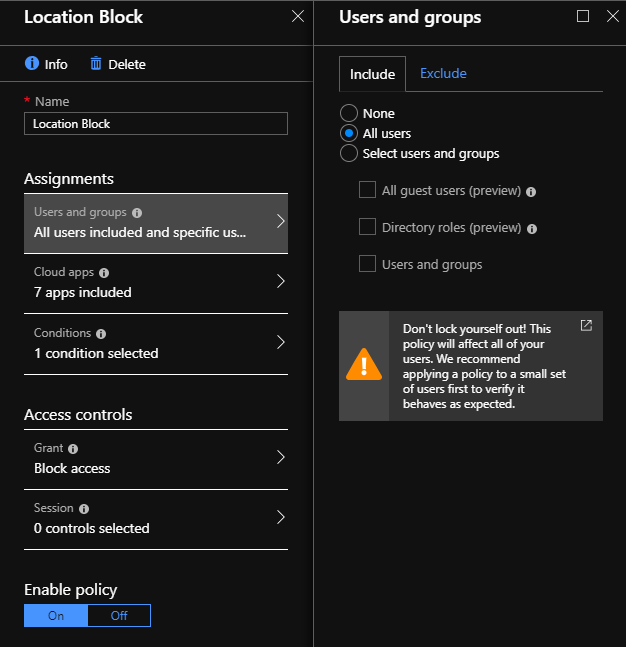This screenshot has height=647, width=626.
Task: Click the policy Name input field
Action: (156, 124)
